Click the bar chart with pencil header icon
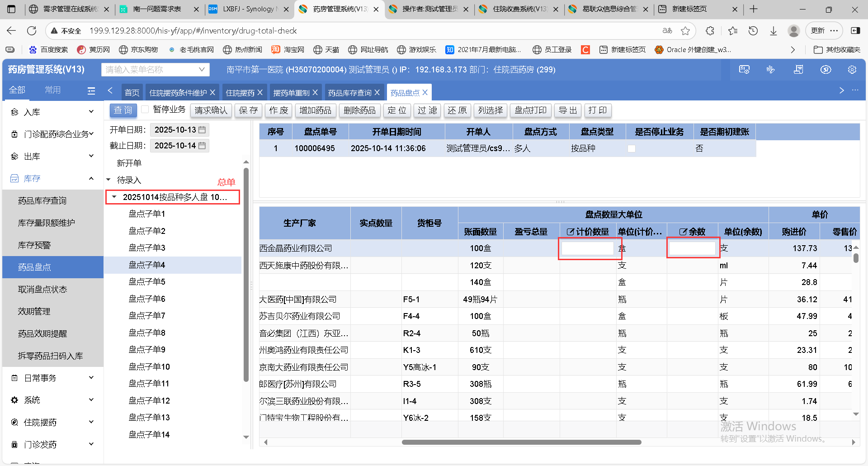This screenshot has height=466, width=868. coord(771,70)
